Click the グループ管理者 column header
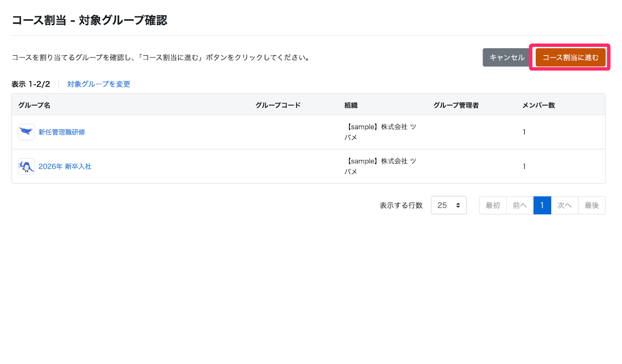Screen dimensions: 622x364 [456, 105]
